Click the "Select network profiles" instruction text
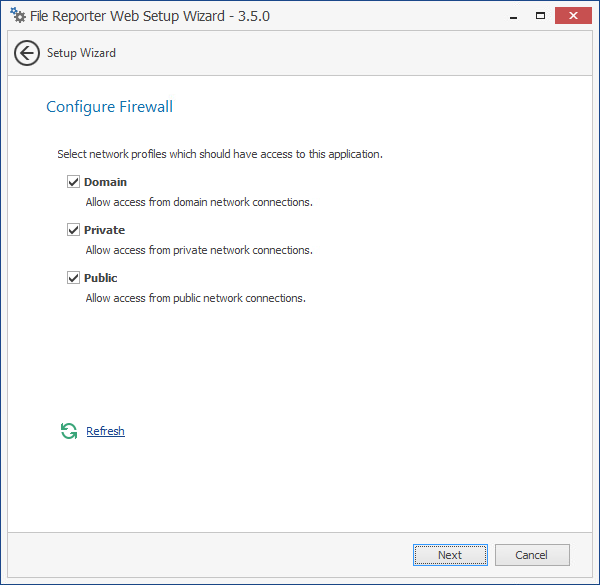 click(x=220, y=154)
